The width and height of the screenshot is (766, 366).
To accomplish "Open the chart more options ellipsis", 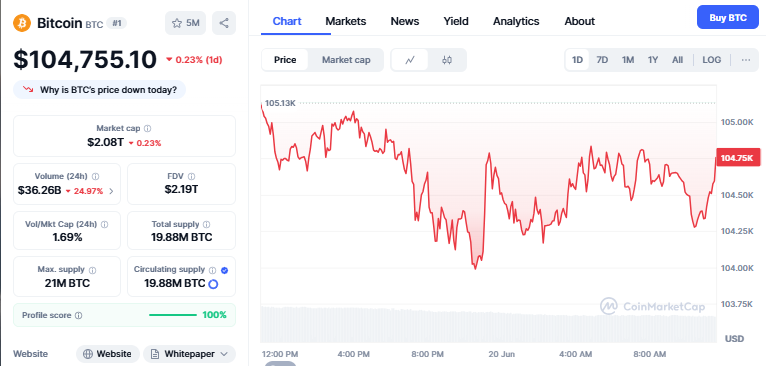I will coord(745,60).
